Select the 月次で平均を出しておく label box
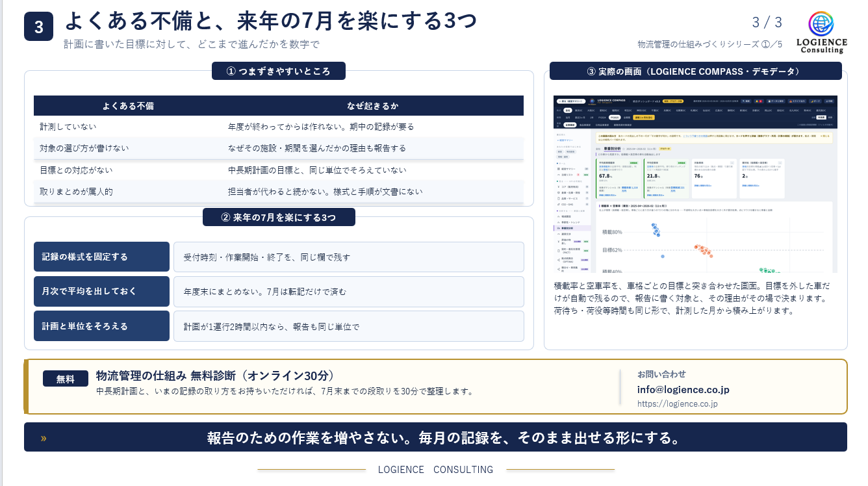Viewport: 868px width, 486px height. point(101,291)
